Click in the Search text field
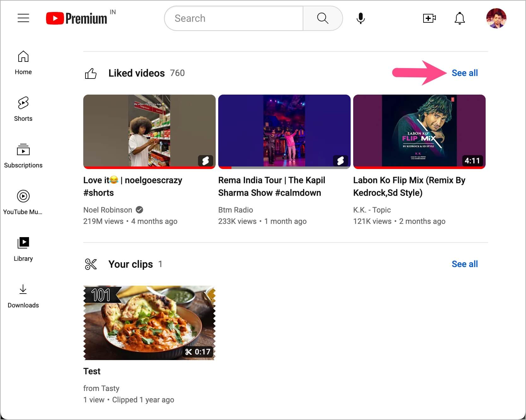 (x=233, y=18)
